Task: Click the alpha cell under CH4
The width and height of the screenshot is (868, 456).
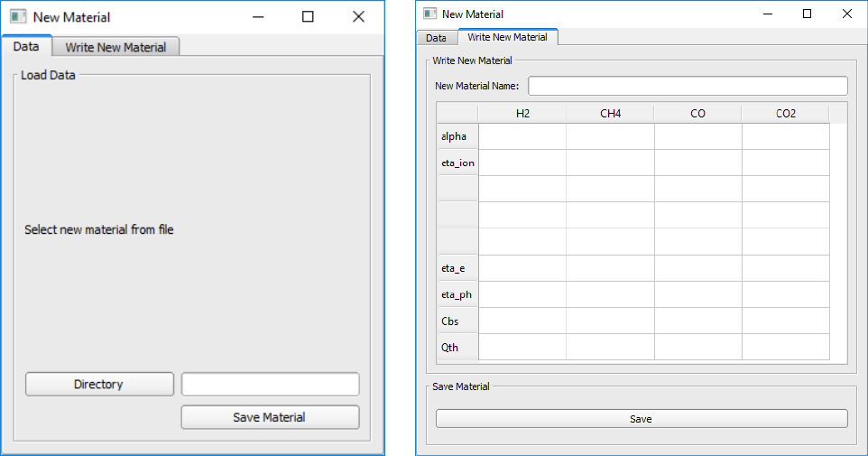Action: coord(610,136)
